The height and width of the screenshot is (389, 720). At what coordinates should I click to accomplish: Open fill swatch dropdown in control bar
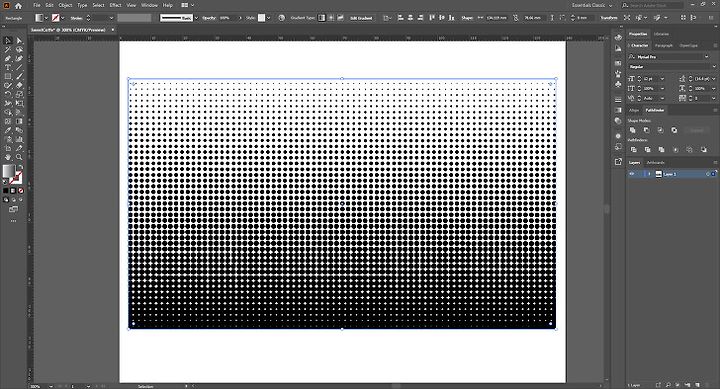click(47, 18)
